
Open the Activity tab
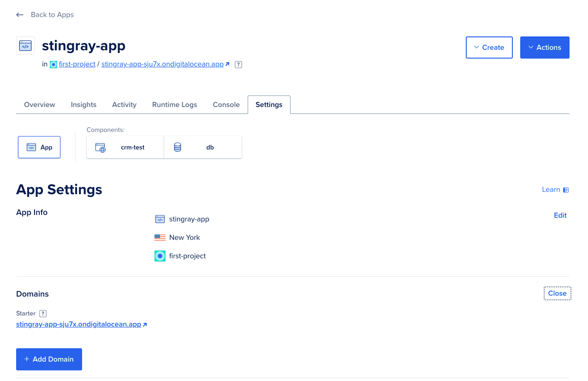125,105
